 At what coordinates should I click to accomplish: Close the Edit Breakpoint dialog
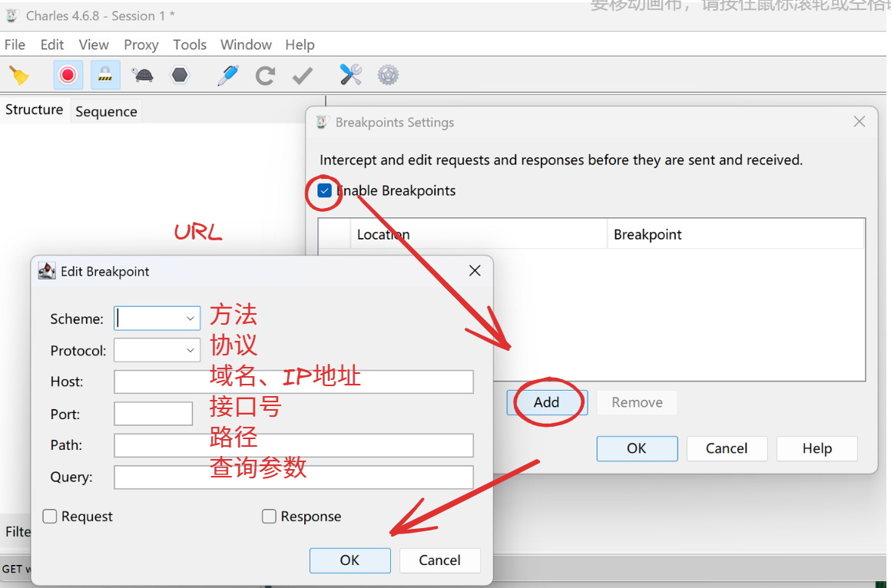click(475, 271)
